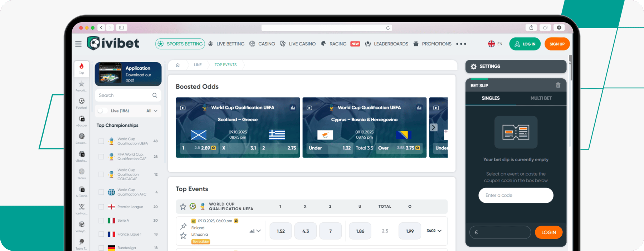
Task: Click the browser back arrow
Action: point(102,28)
